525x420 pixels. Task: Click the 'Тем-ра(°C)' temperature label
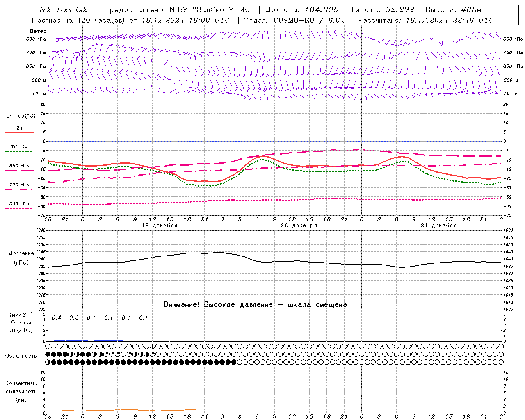tap(19, 116)
